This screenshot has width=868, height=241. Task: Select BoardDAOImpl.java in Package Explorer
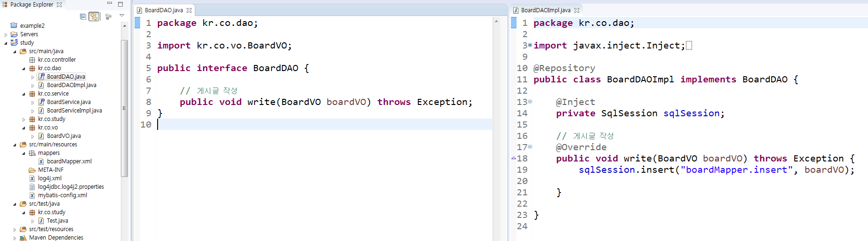72,85
